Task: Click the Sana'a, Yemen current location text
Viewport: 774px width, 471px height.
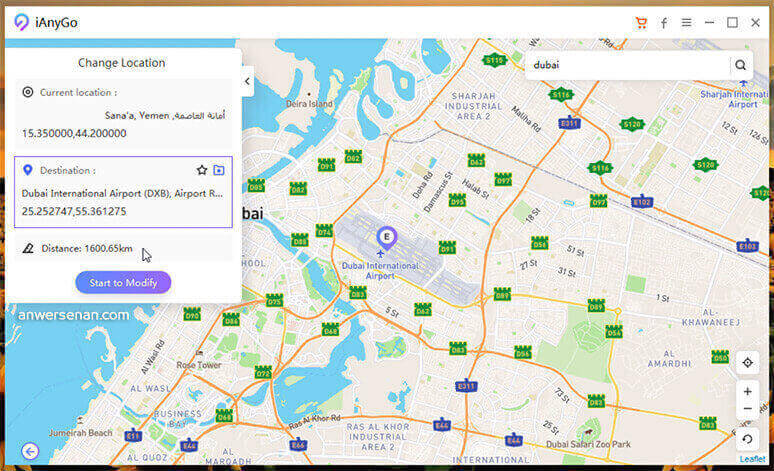Action: point(165,116)
